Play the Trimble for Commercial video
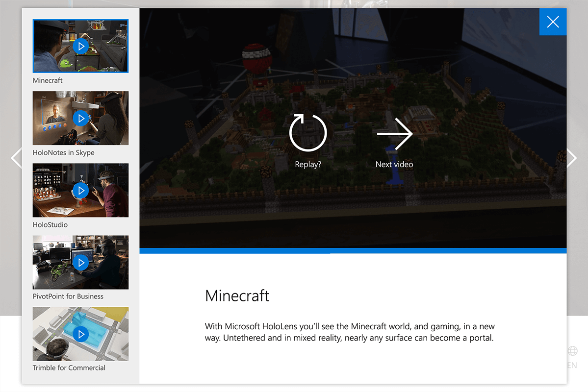The image size is (588, 392). pos(80,334)
